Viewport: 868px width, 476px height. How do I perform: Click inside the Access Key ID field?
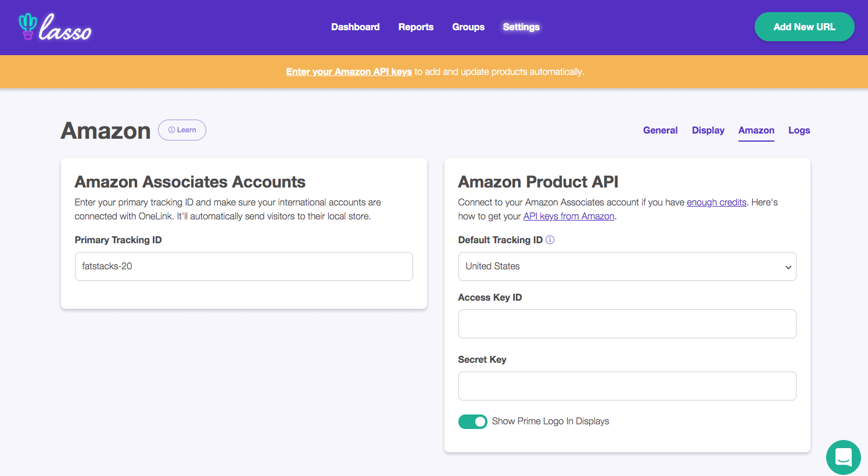tap(627, 324)
